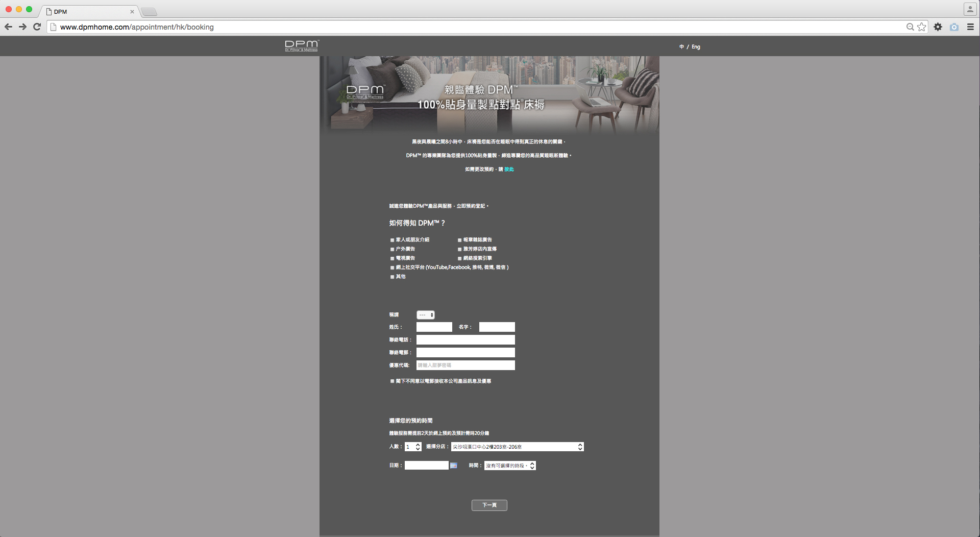Click the camera screenshot extension icon

coord(954,27)
